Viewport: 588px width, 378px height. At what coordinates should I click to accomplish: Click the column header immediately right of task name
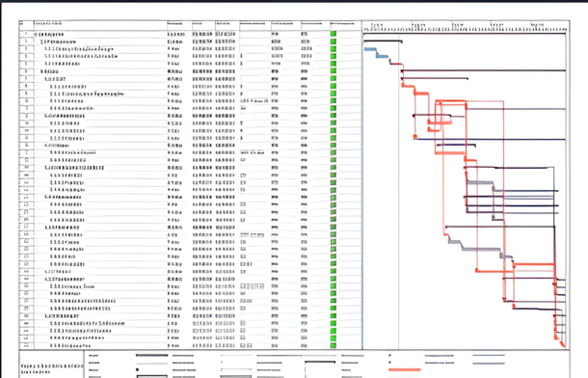[x=174, y=24]
